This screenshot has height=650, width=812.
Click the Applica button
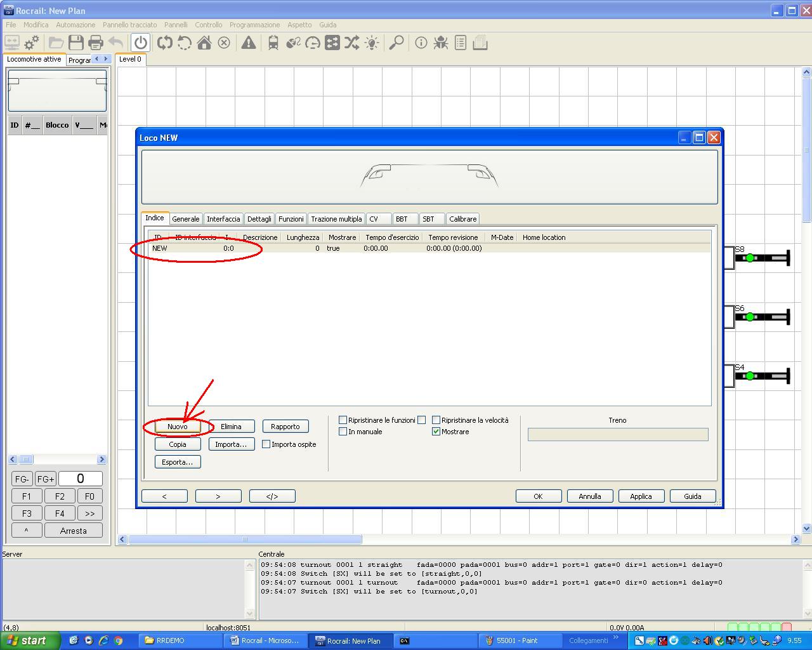point(641,496)
